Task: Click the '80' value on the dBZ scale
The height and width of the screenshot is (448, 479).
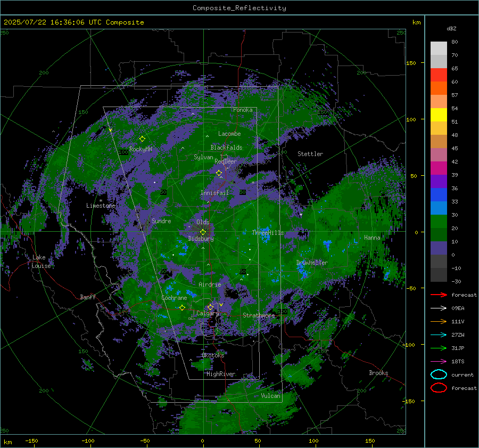Action: (x=455, y=42)
